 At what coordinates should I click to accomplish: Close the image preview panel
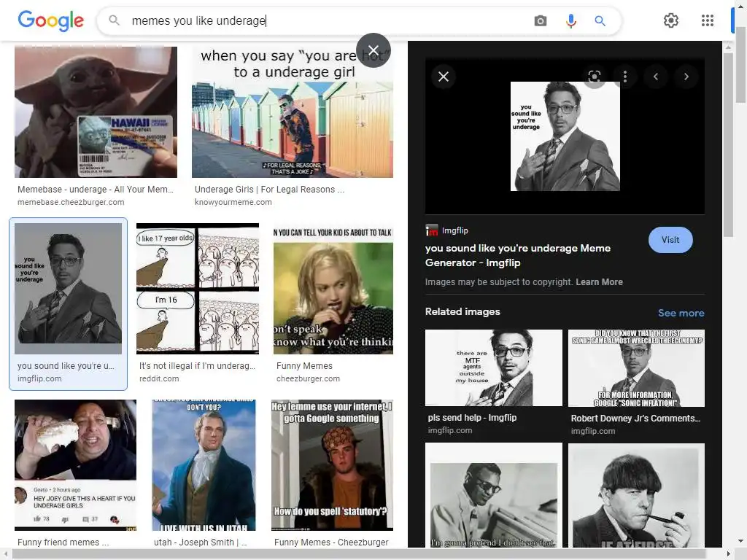(x=444, y=77)
